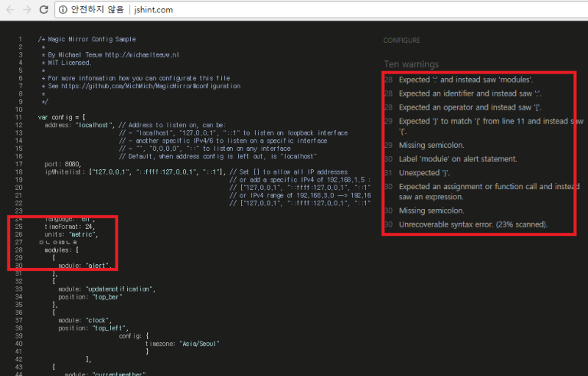Click the 'config: {' line under clock module
This screenshot has height=376, width=588.
pyautogui.click(x=134, y=336)
